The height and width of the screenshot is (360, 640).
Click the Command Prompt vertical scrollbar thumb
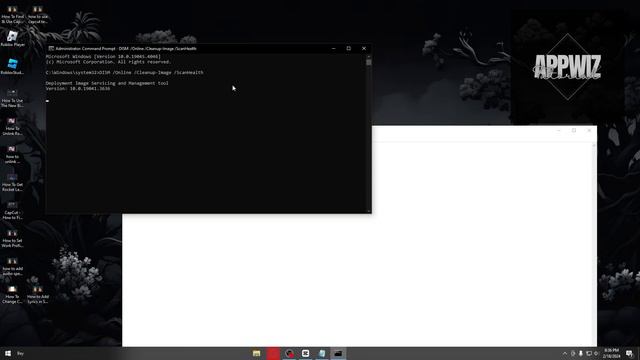[369, 62]
